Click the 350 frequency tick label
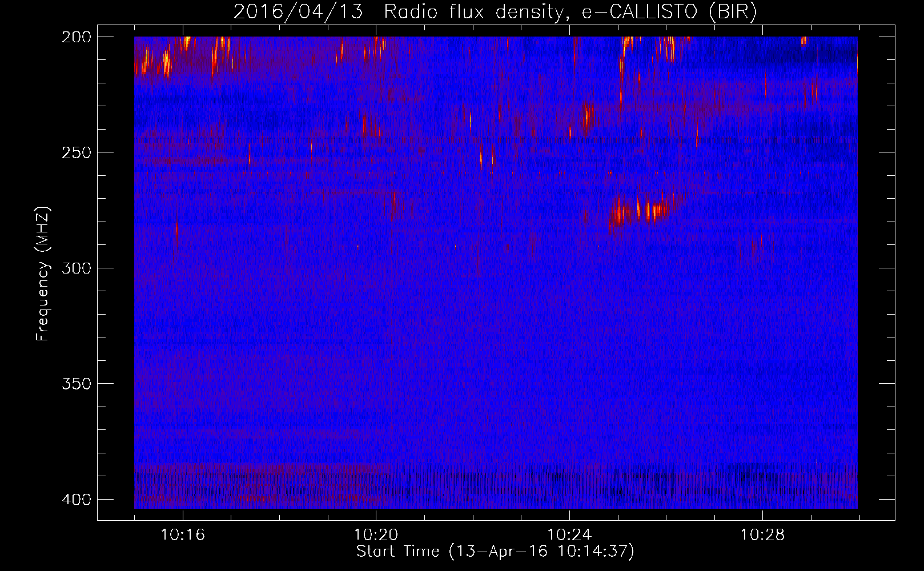 [x=77, y=384]
